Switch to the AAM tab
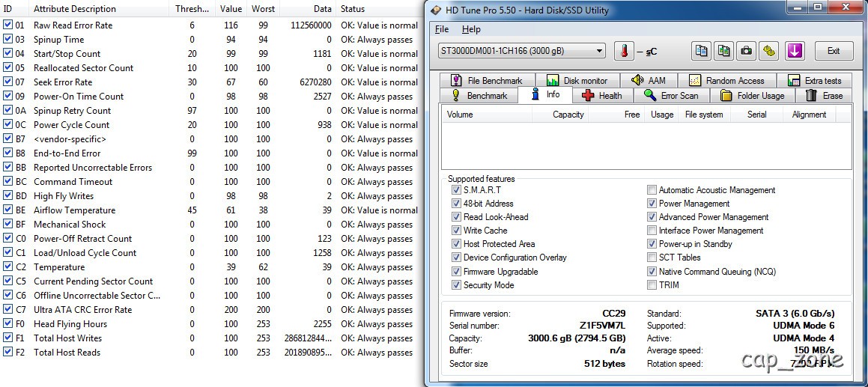868x387 pixels. 649,80
